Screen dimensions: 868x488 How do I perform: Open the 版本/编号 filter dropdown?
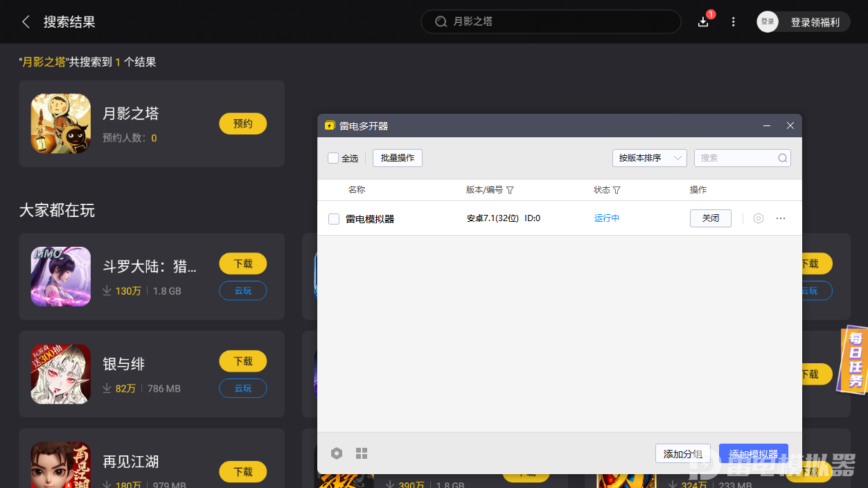coord(511,189)
